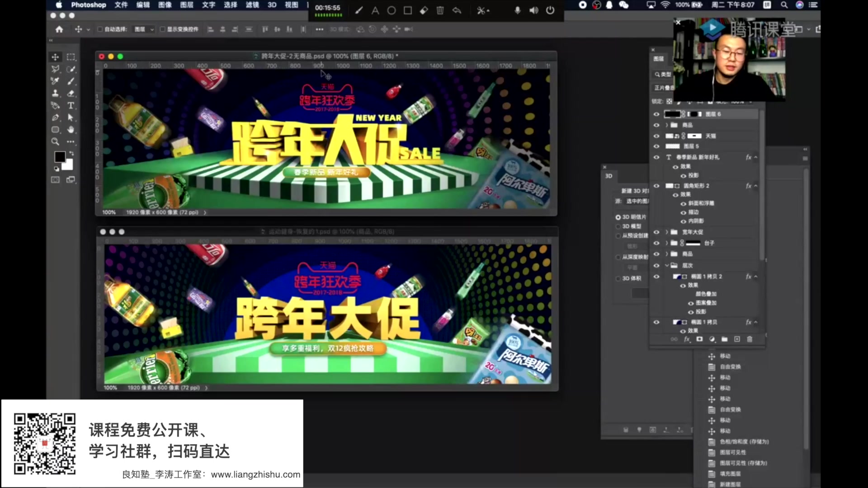
Task: Open the 滤镜 menu
Action: (x=252, y=5)
